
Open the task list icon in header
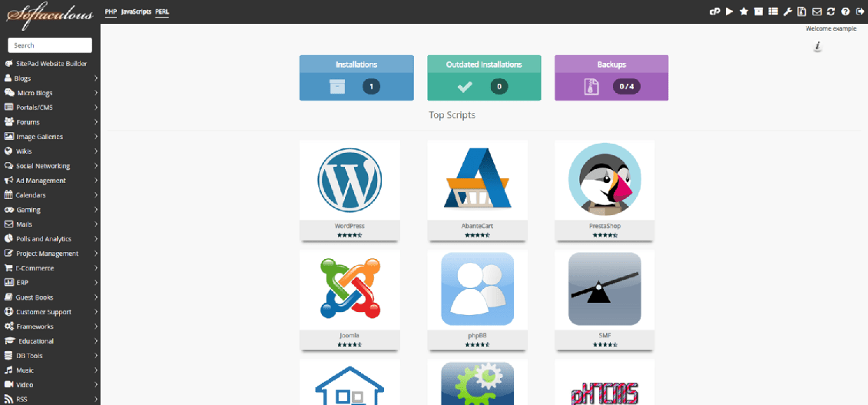pos(774,11)
